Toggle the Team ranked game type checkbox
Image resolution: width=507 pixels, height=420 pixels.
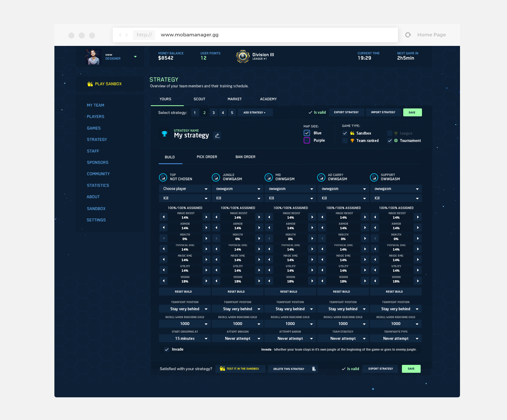(345, 141)
